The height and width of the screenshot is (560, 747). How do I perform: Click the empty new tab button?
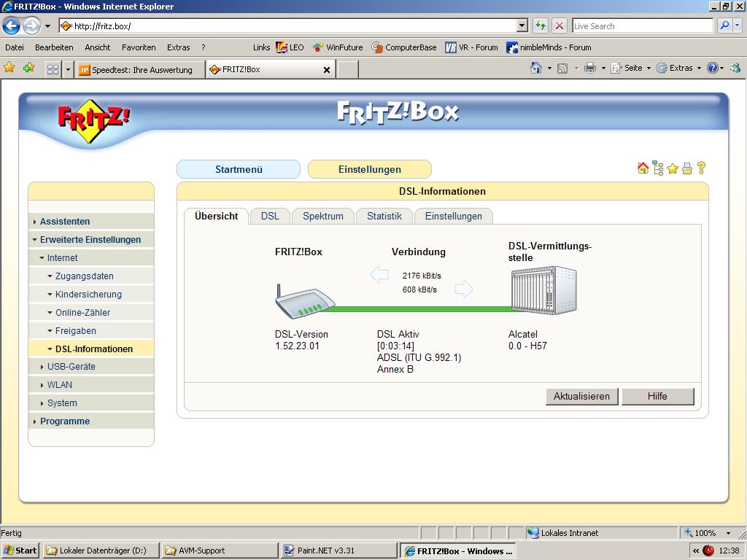[x=348, y=69]
